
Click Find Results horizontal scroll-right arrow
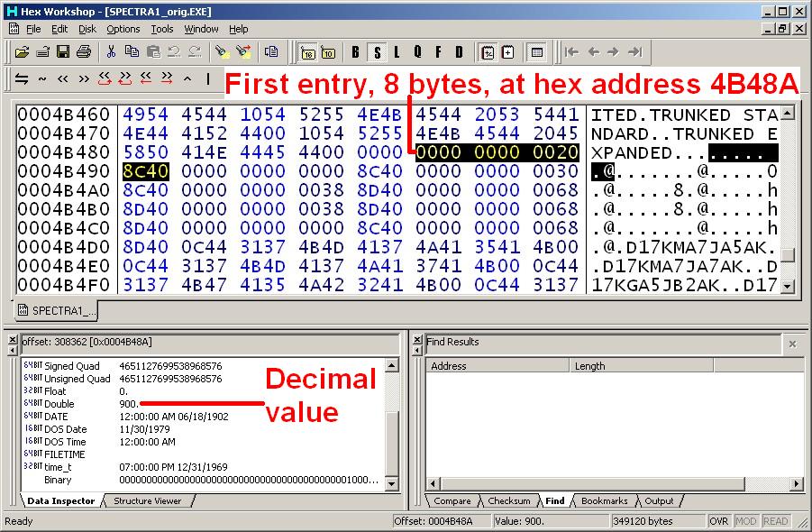tap(797, 484)
